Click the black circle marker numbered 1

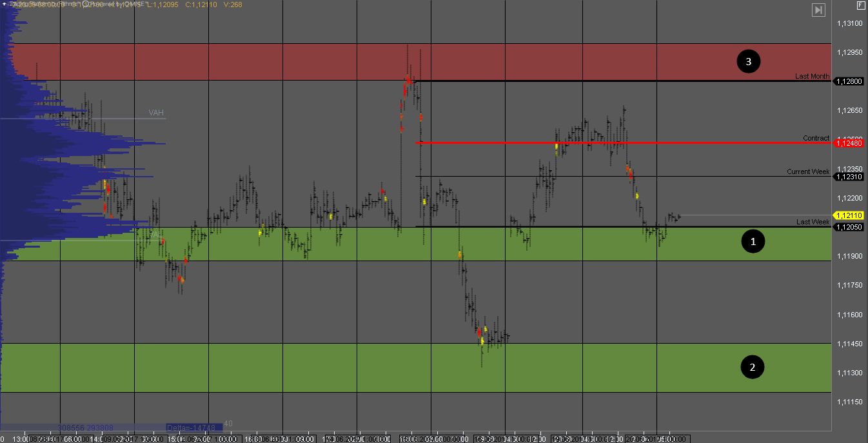[x=752, y=242]
